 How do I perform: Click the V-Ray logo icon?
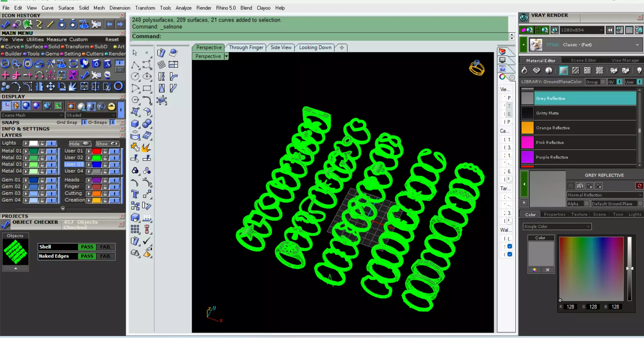[524, 17]
